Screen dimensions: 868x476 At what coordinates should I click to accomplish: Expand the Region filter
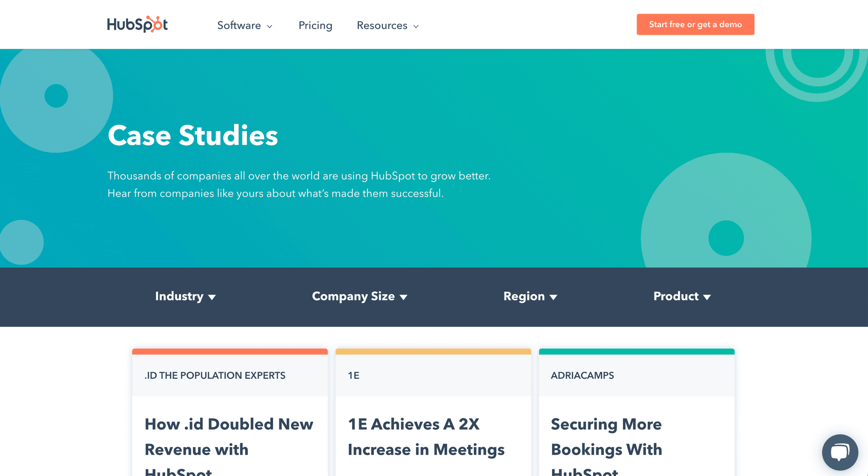[x=530, y=296]
